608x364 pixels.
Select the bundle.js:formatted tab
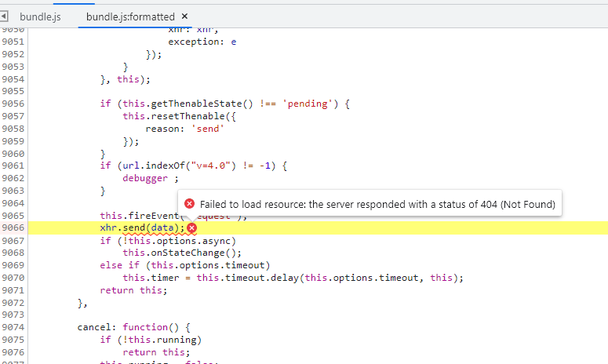(x=130, y=16)
